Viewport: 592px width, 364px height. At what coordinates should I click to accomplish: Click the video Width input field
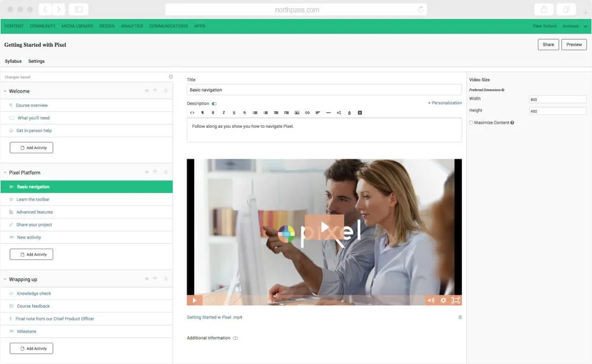pyautogui.click(x=557, y=99)
